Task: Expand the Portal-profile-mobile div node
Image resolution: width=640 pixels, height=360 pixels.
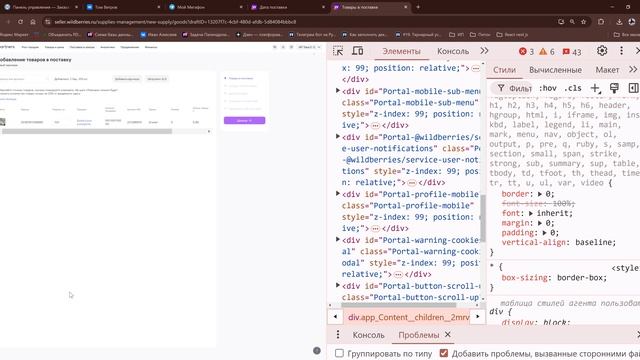Action: click(x=338, y=193)
